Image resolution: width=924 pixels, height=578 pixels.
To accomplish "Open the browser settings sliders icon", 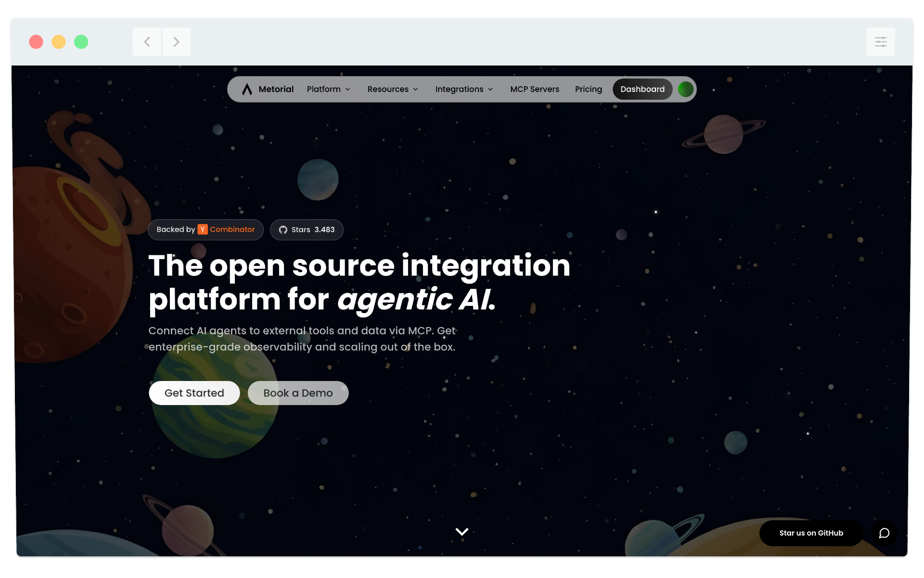I will point(880,42).
